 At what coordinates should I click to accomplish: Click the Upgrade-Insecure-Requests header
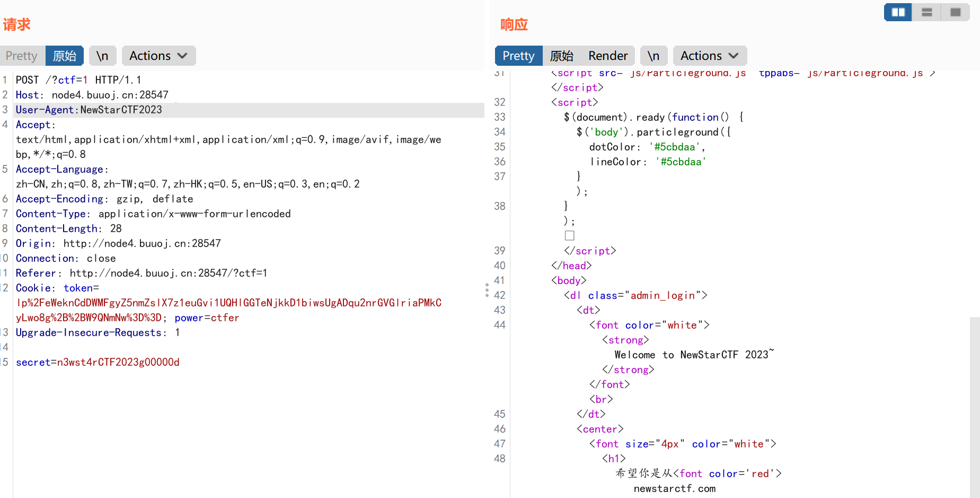(x=98, y=333)
